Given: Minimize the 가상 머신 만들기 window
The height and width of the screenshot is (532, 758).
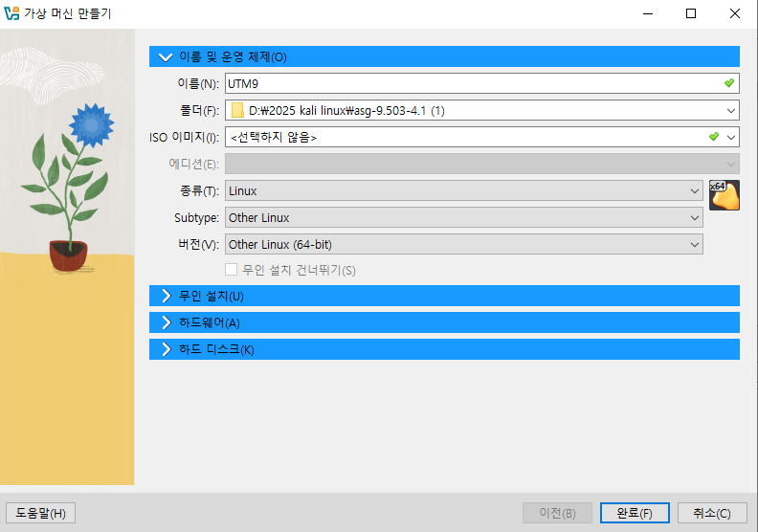Looking at the screenshot, I should tap(648, 13).
